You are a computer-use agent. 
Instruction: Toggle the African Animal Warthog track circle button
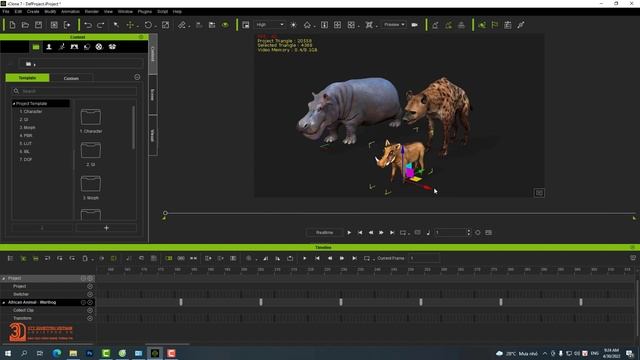pos(90,302)
